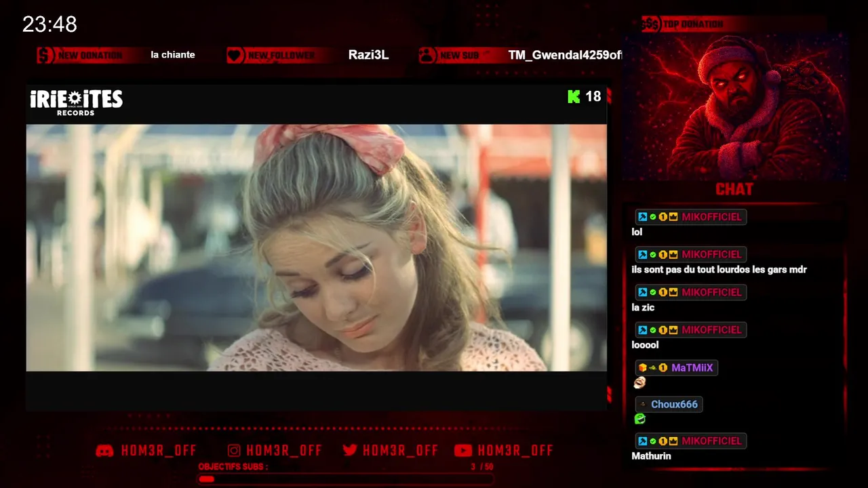
Task: Click the YouTube H0M3R_OFF handle text
Action: point(515,451)
